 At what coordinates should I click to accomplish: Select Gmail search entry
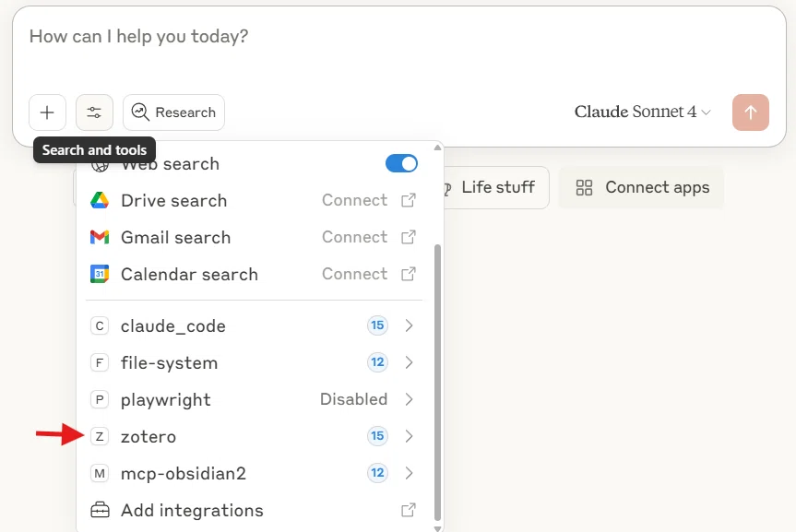click(254, 237)
